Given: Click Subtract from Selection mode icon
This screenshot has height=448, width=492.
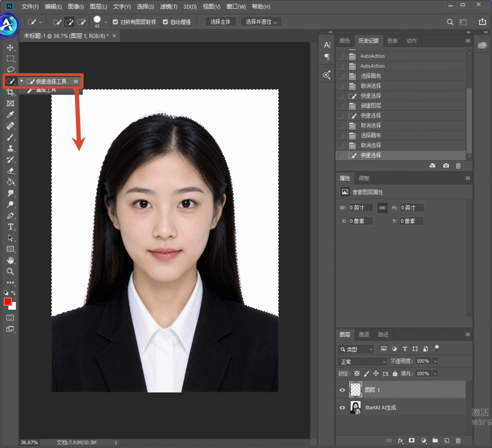Looking at the screenshot, I should tap(81, 22).
